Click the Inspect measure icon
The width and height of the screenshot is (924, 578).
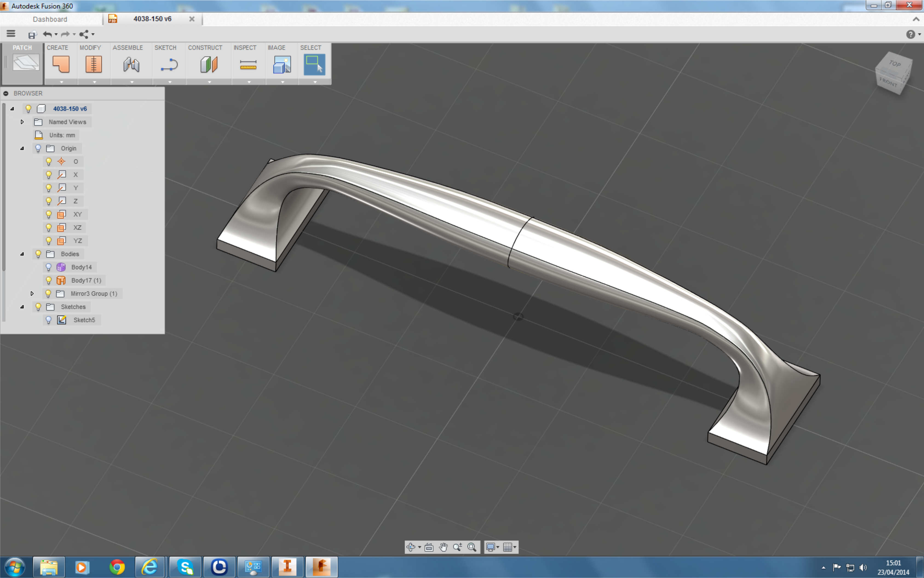(x=248, y=65)
